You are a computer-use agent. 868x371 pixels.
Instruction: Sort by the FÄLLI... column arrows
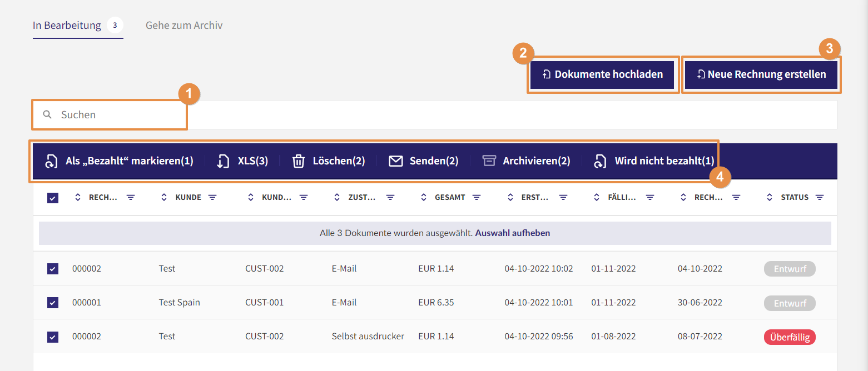[x=597, y=197]
